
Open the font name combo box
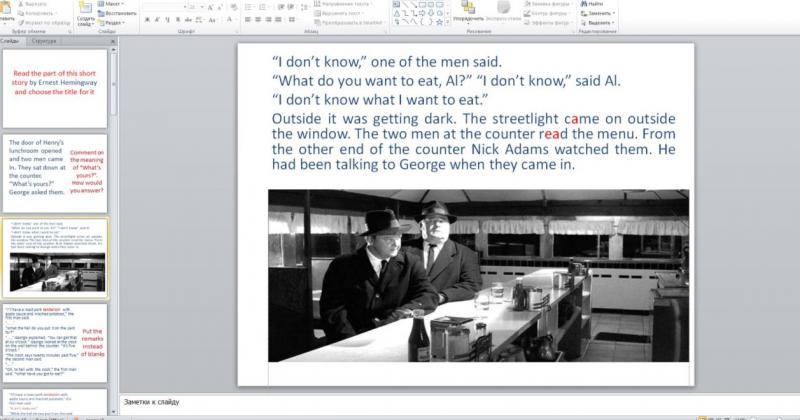tap(165, 7)
